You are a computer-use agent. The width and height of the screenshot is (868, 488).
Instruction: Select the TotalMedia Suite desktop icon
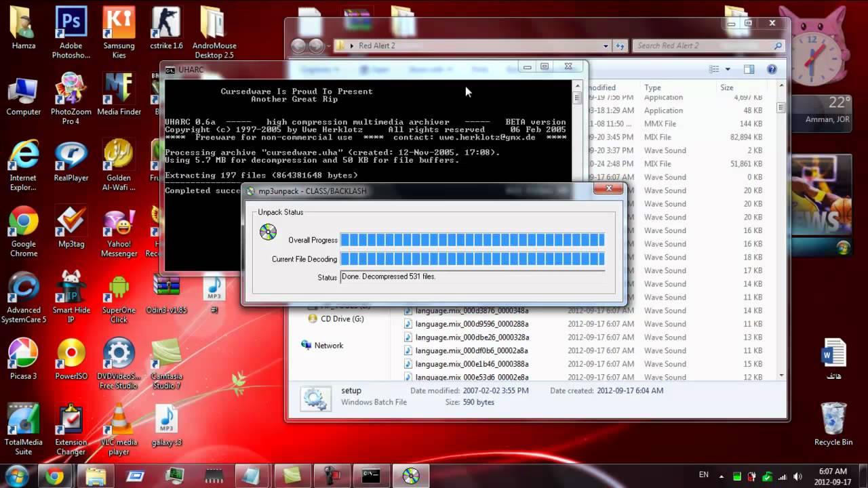(x=24, y=429)
